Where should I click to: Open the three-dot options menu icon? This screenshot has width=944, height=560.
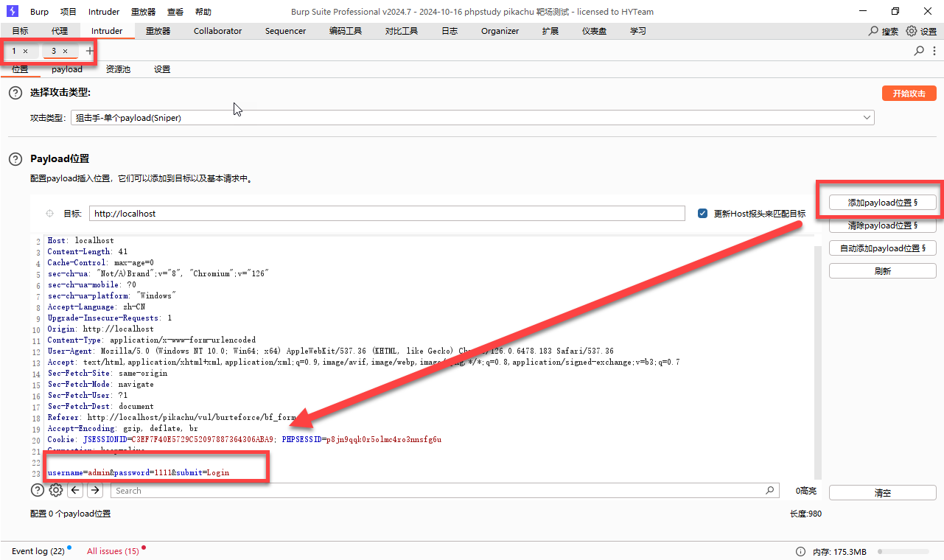click(x=934, y=51)
